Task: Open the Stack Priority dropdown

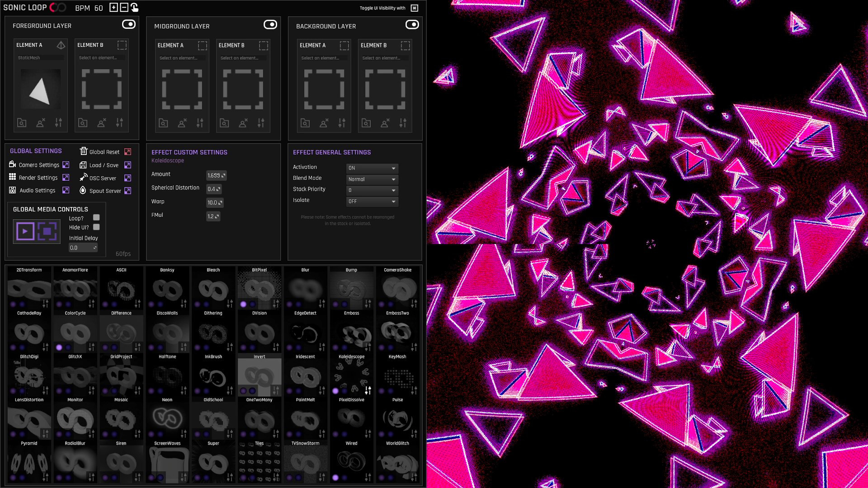Action: (x=372, y=190)
